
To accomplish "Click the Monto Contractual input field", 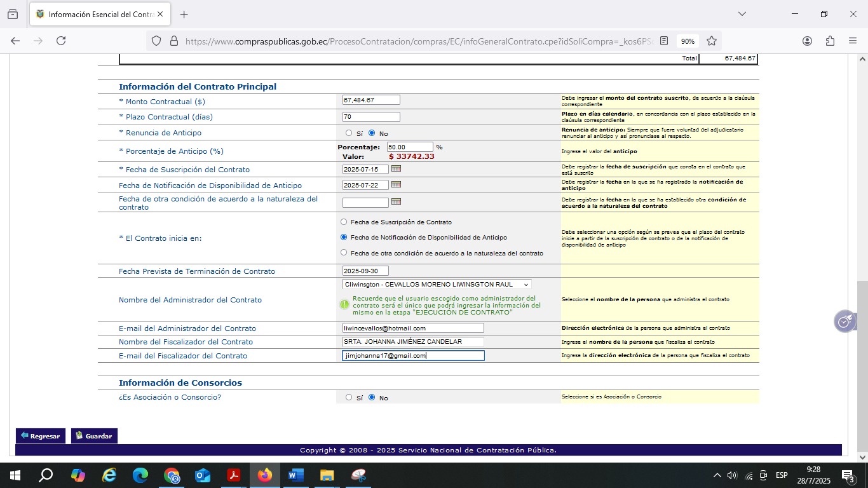I will click(x=371, y=100).
